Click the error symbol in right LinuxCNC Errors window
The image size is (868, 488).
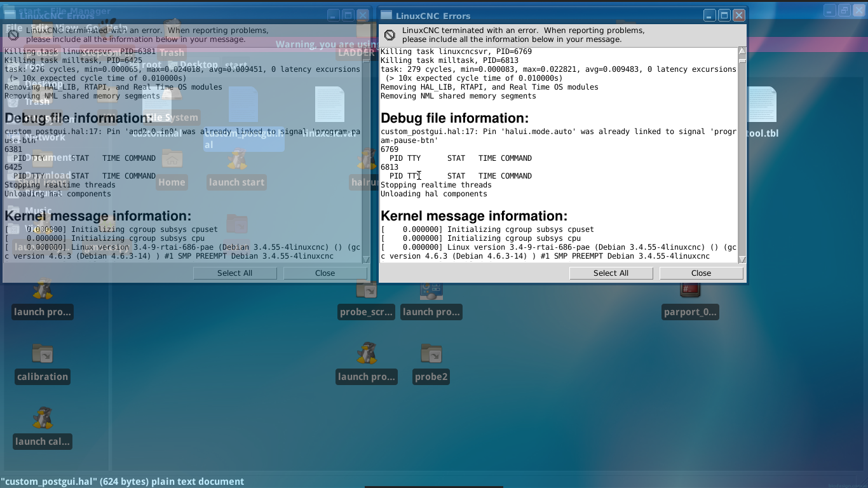coord(390,35)
